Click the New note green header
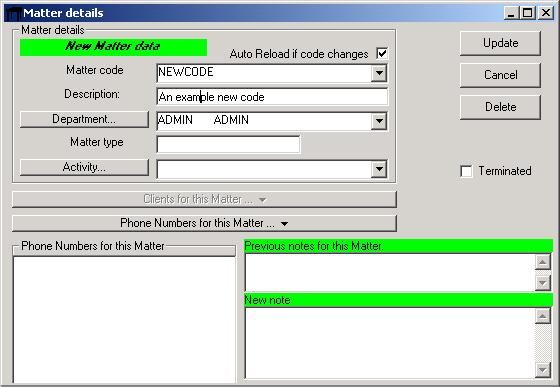The width and height of the screenshot is (560, 387). tap(399, 300)
